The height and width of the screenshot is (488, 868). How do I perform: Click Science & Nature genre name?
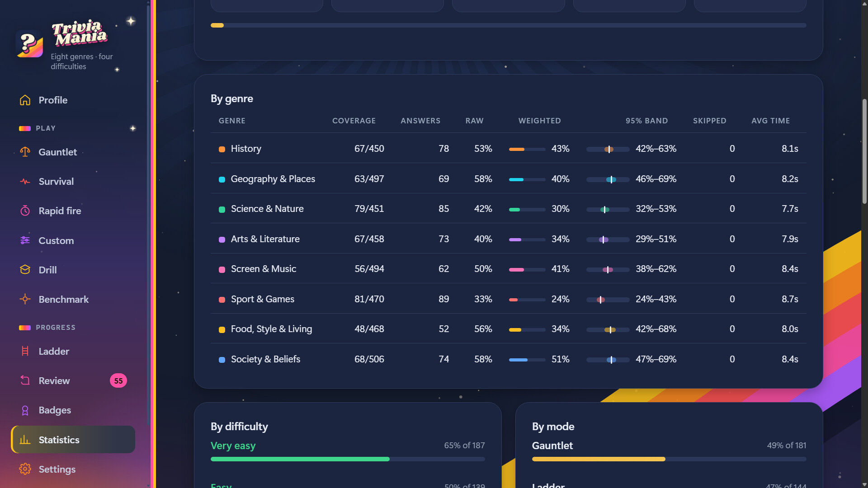click(267, 209)
